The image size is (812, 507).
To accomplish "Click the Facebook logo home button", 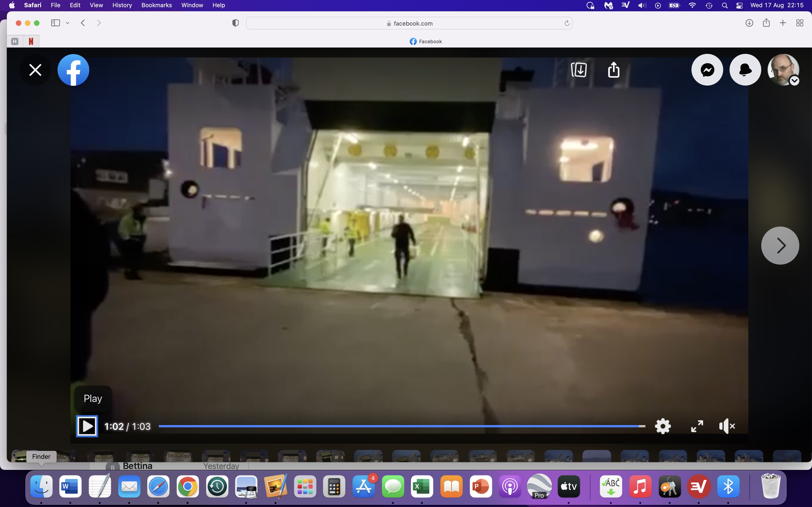I will click(73, 70).
